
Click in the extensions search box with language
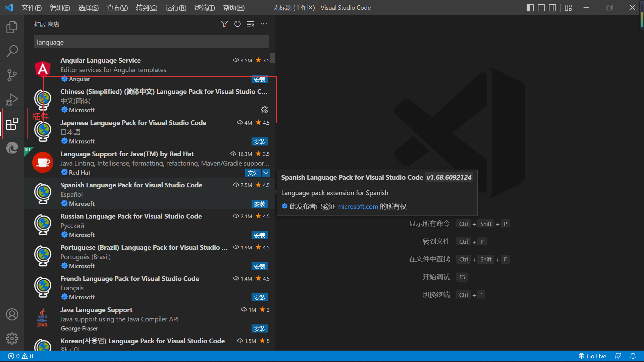click(x=151, y=42)
